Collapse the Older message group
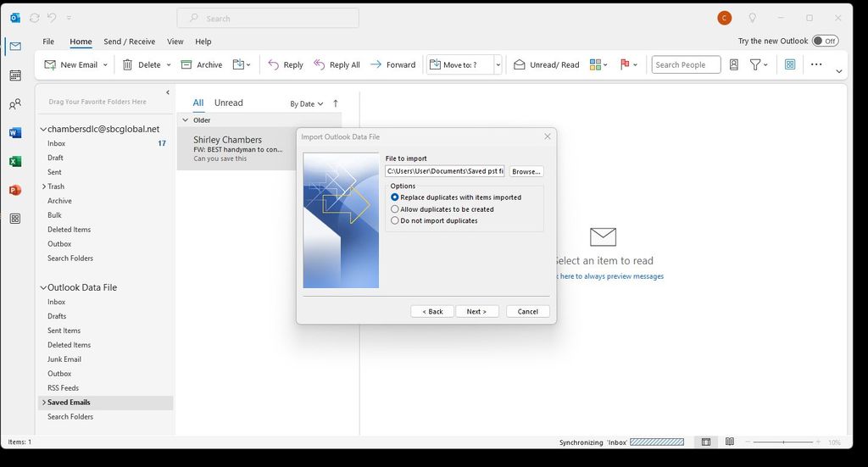This screenshot has height=467, width=868. coord(185,120)
